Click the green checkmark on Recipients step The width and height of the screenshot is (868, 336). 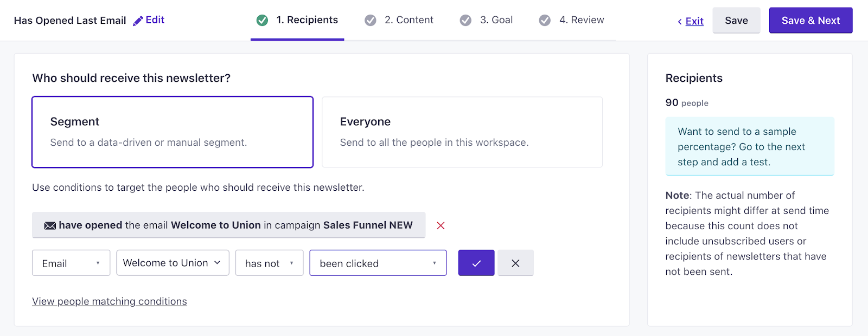tap(262, 21)
